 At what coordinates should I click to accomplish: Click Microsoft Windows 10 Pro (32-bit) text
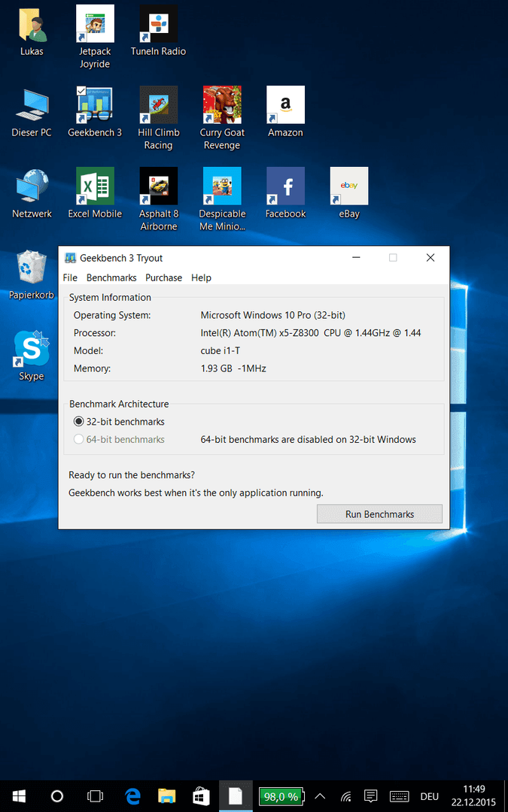coord(272,315)
